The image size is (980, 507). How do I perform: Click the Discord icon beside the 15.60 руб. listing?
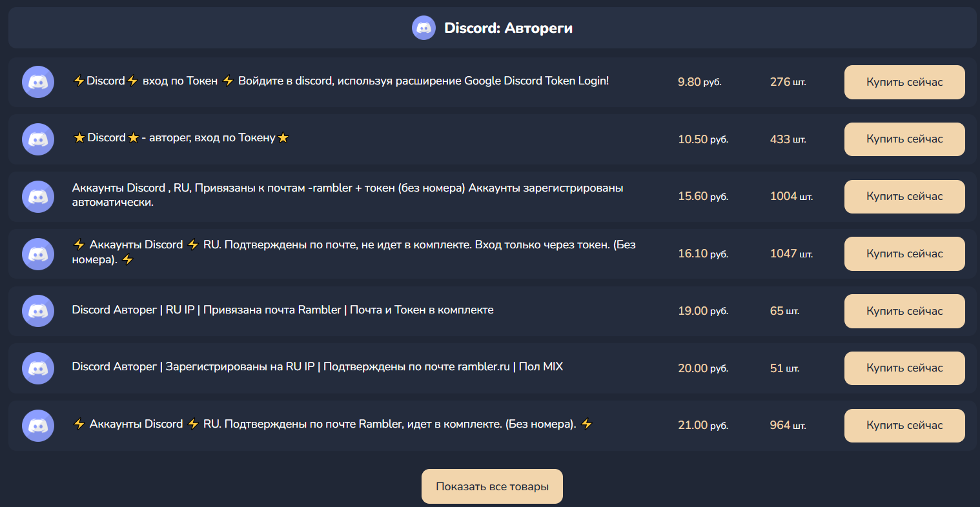tap(38, 197)
